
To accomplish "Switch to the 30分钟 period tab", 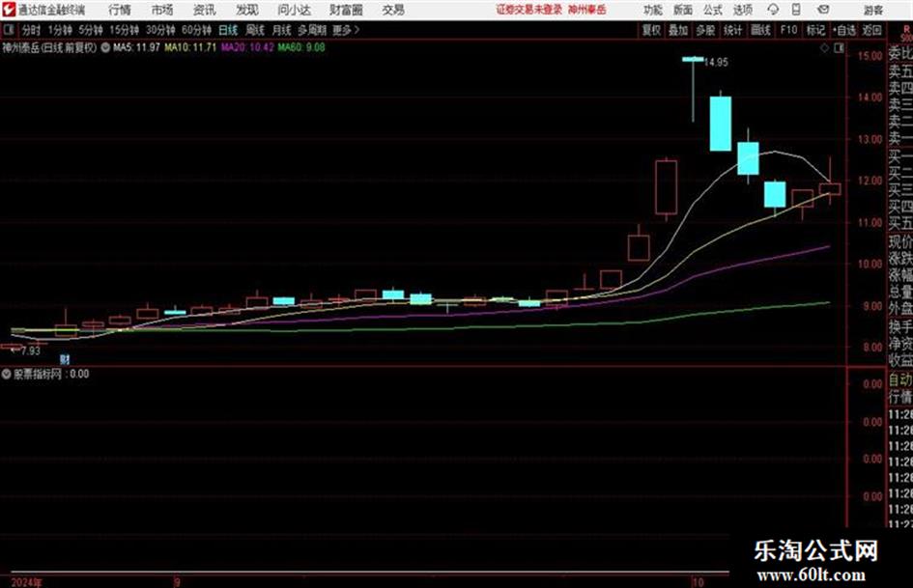I will tap(160, 30).
